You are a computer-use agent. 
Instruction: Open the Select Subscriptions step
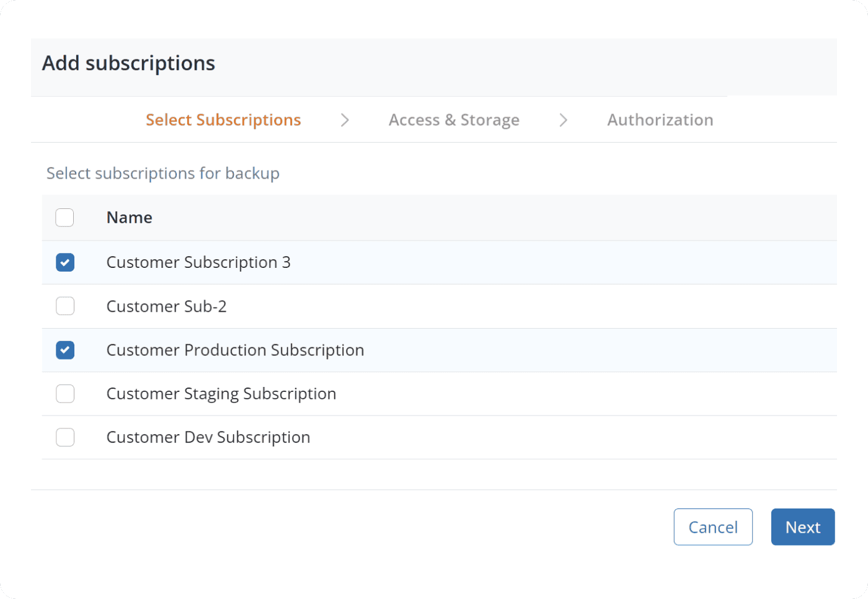click(x=223, y=120)
